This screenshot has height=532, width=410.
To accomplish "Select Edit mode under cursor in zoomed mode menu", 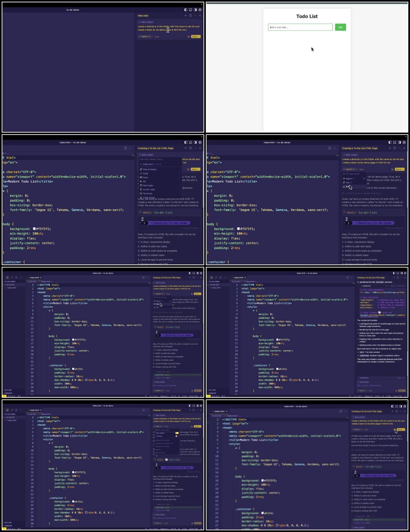I will point(354,187).
